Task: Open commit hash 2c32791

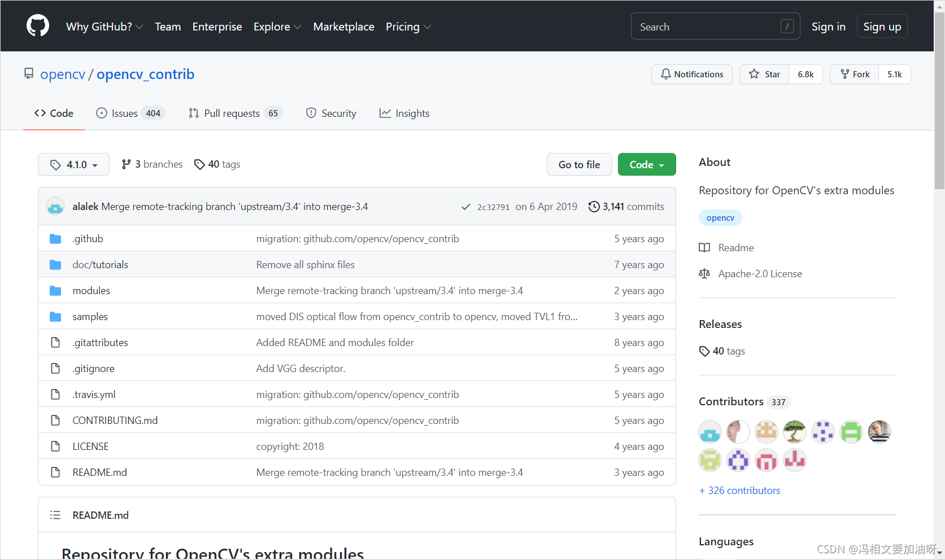Action: click(x=493, y=207)
